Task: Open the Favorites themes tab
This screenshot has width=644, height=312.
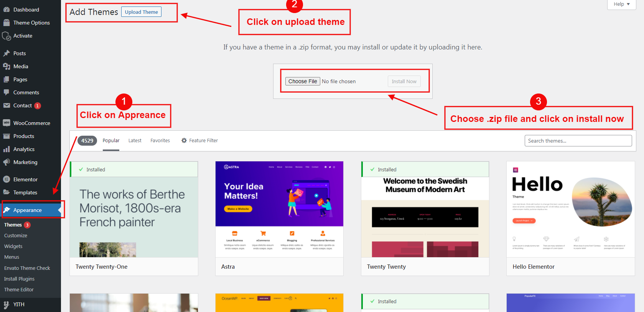Action: [160, 141]
